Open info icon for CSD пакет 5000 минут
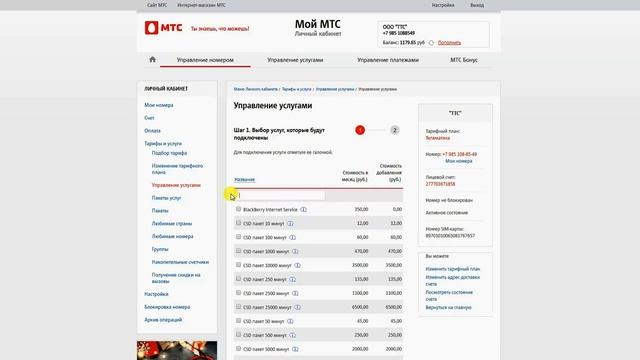This screenshot has width=640, height=360. 295,349
